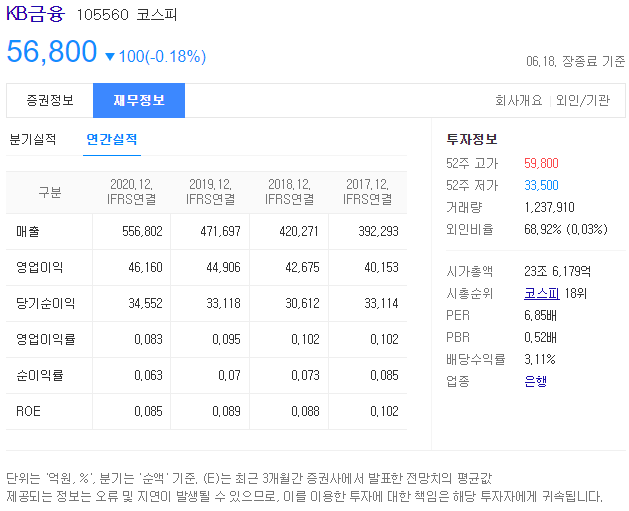
Task: Click the 당기순이익 value 33,114
Action: (381, 303)
